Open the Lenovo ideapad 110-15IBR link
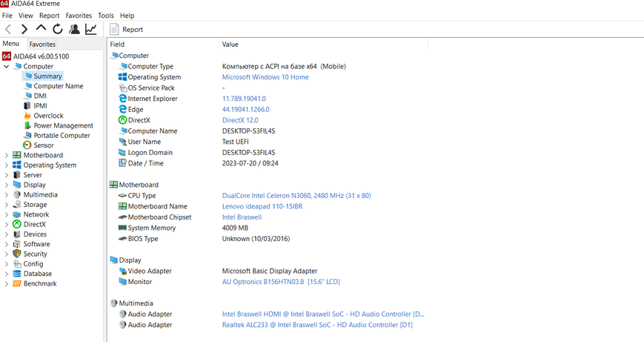The height and width of the screenshot is (342, 644). pos(262,206)
